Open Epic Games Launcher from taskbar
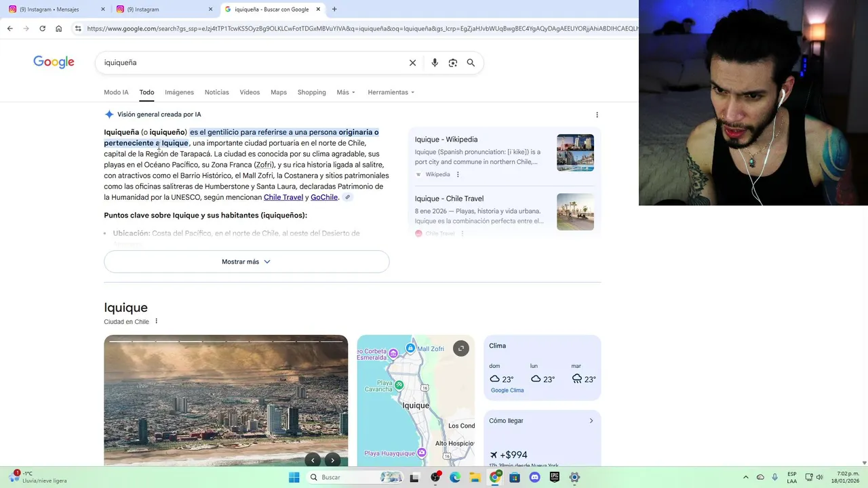 tap(554, 477)
